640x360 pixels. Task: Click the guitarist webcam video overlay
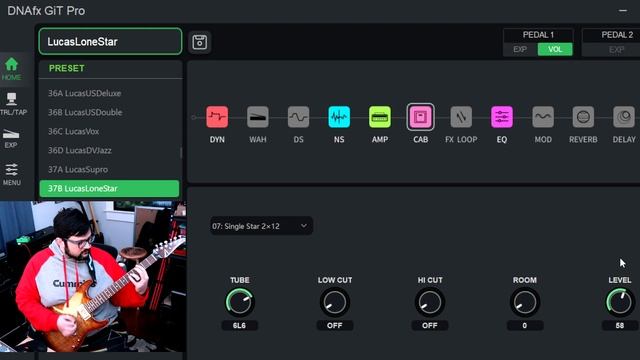click(93, 276)
